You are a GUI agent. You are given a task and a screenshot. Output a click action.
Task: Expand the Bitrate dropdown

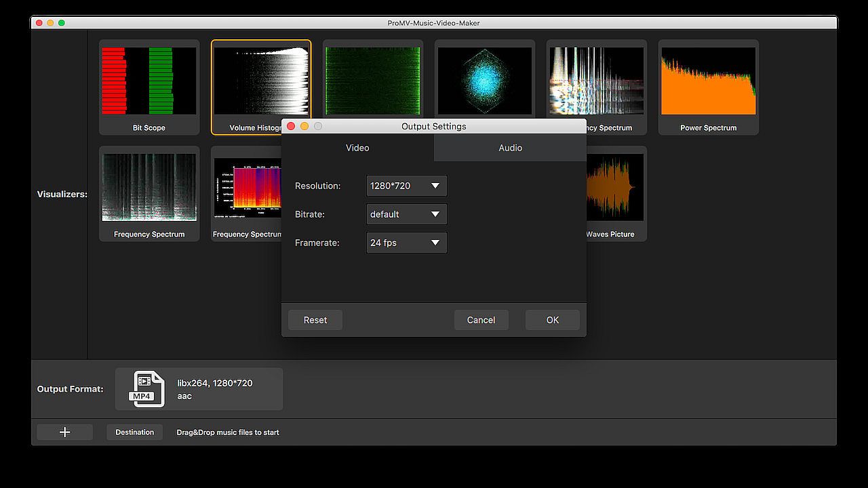(406, 214)
